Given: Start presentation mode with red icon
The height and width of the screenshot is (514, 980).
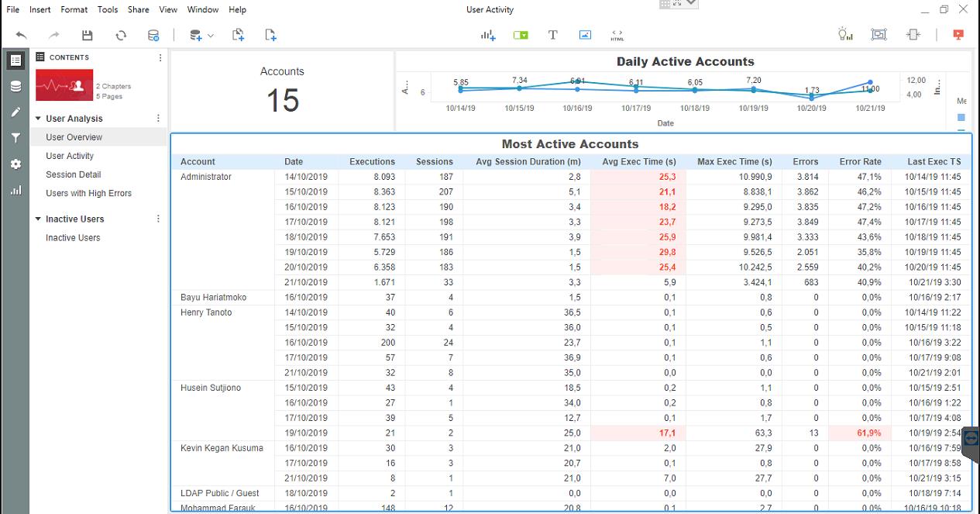Looking at the screenshot, I should 958,35.
